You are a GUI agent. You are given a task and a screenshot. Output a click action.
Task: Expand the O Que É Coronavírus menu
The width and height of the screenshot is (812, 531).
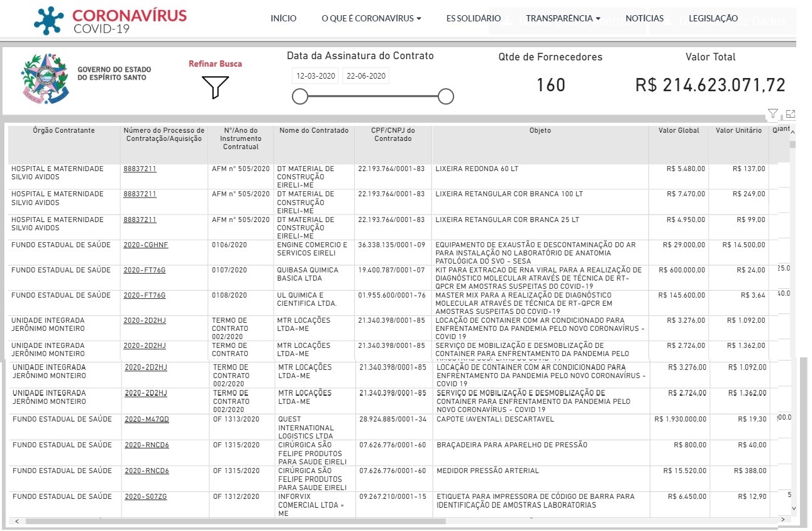tap(371, 18)
